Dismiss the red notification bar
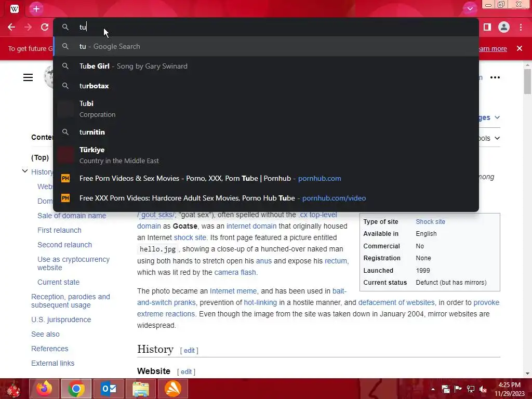Viewport: 532px width, 399px height. (x=520, y=48)
